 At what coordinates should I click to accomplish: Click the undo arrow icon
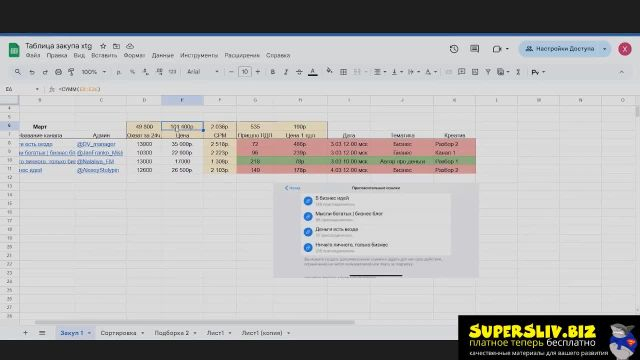(32, 72)
